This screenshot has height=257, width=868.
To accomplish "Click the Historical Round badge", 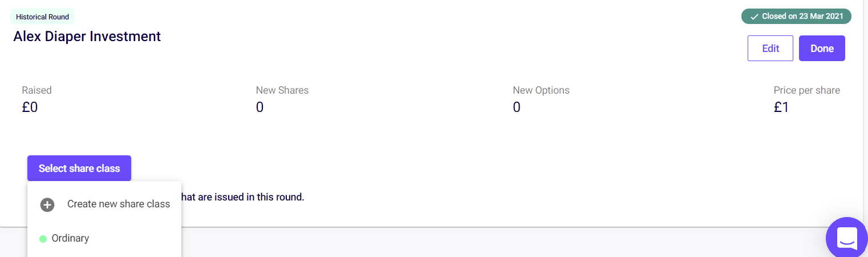I will (42, 17).
